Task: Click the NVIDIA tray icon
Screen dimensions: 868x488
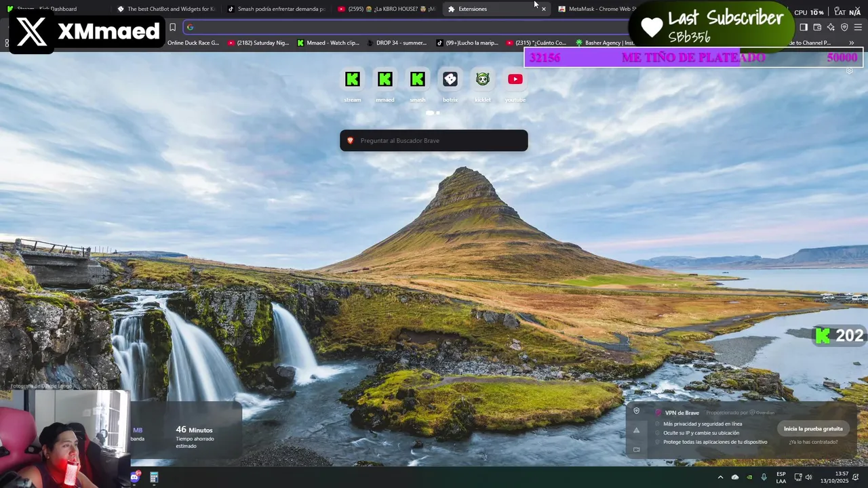Action: click(x=749, y=477)
